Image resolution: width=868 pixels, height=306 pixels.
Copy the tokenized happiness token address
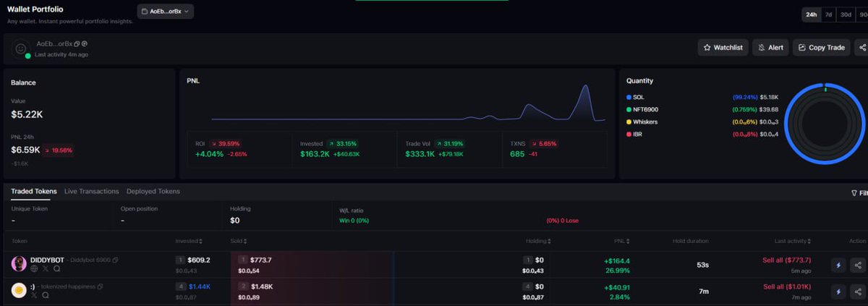[100, 286]
